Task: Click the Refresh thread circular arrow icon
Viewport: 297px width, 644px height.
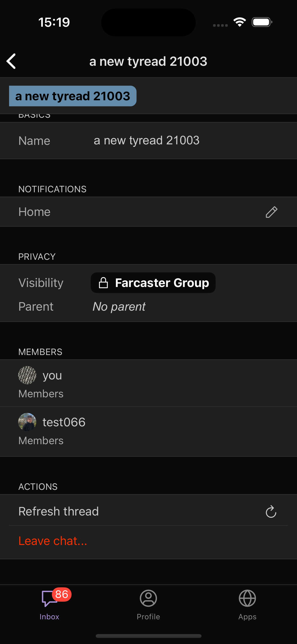Action: (x=271, y=512)
